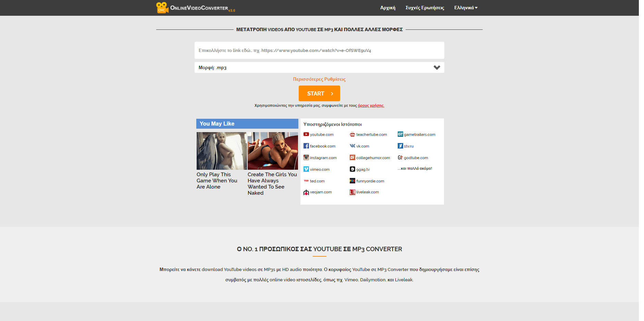Click the TeacherTube icon

tap(352, 134)
